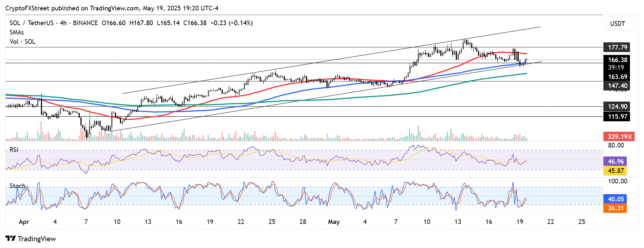Screen dimensions: 644x248
Task: Click the May label on time axis
Action: [x=334, y=222]
